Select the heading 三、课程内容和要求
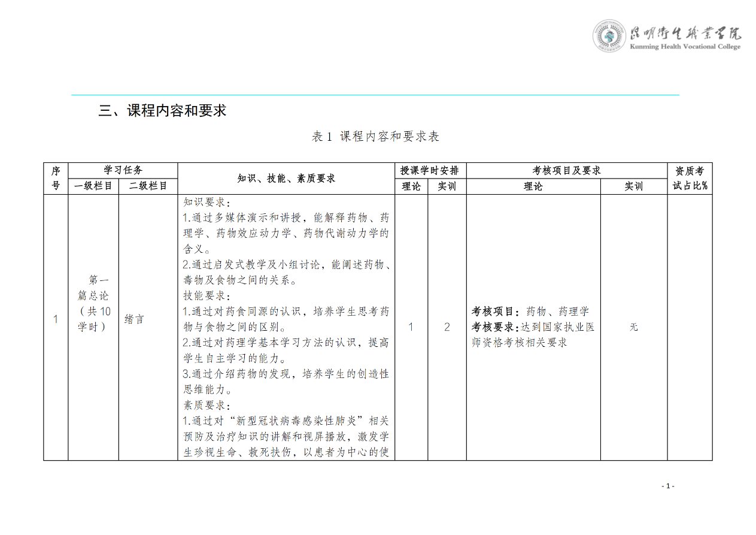 pos(162,111)
